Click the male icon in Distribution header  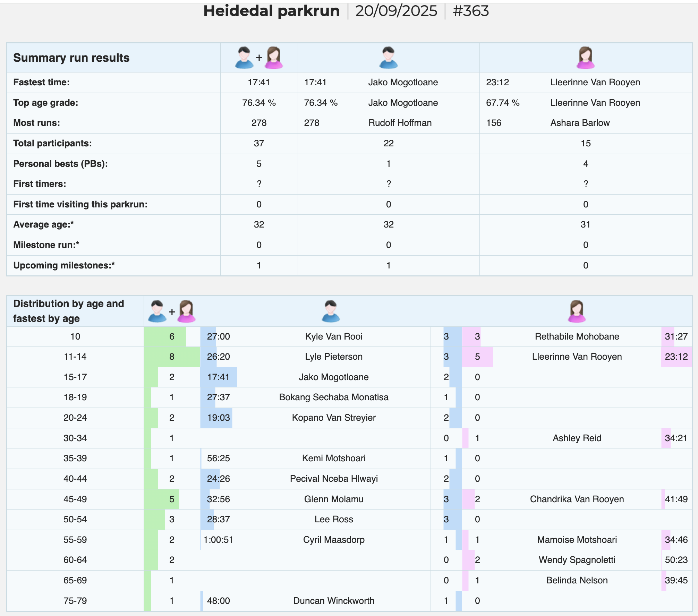click(x=331, y=311)
